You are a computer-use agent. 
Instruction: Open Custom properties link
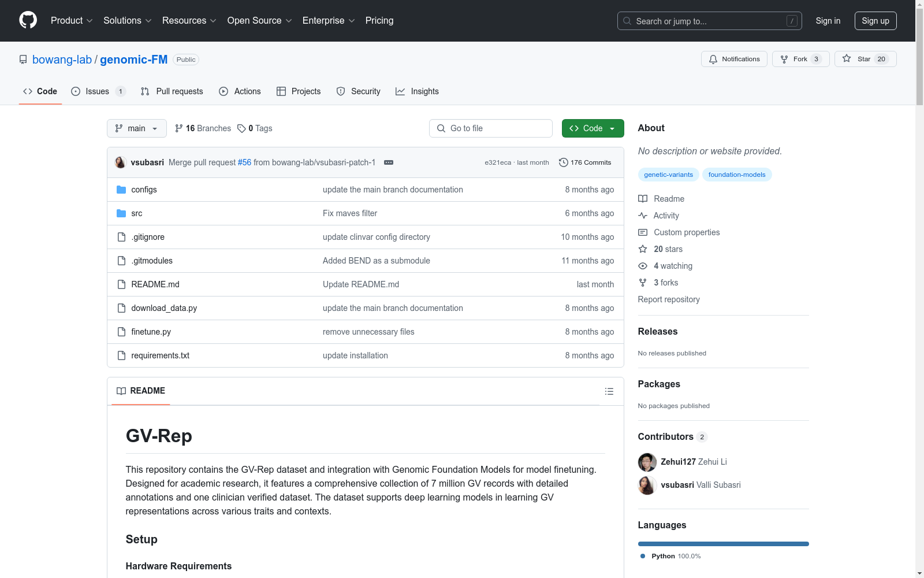tap(679, 232)
